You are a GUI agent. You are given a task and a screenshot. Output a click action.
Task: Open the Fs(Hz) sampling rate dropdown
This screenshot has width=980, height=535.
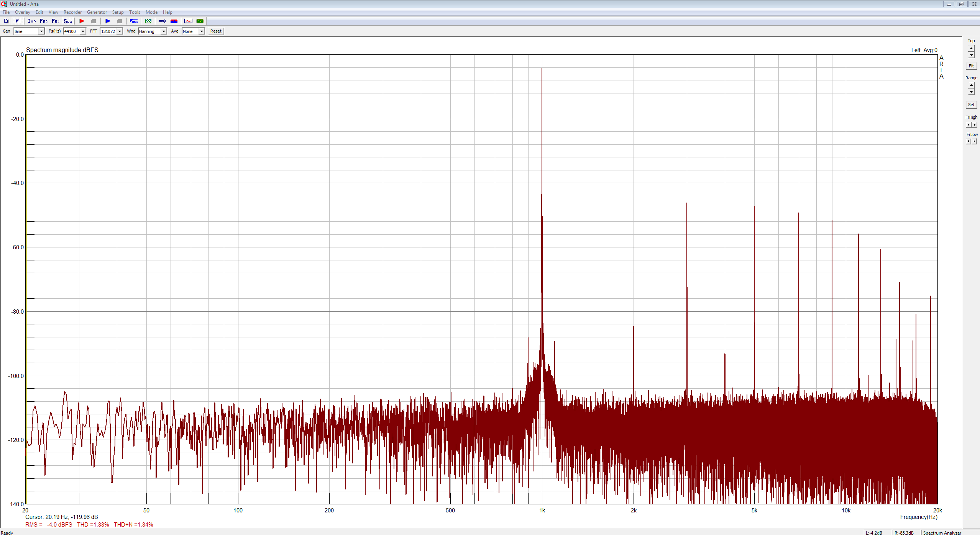[x=74, y=31]
